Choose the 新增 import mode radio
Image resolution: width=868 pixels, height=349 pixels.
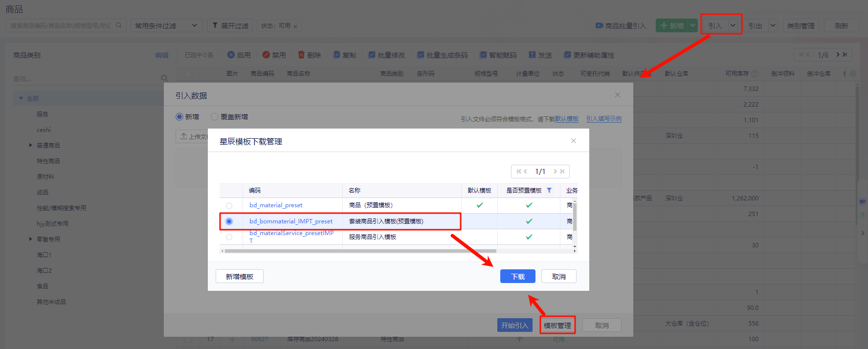(179, 117)
